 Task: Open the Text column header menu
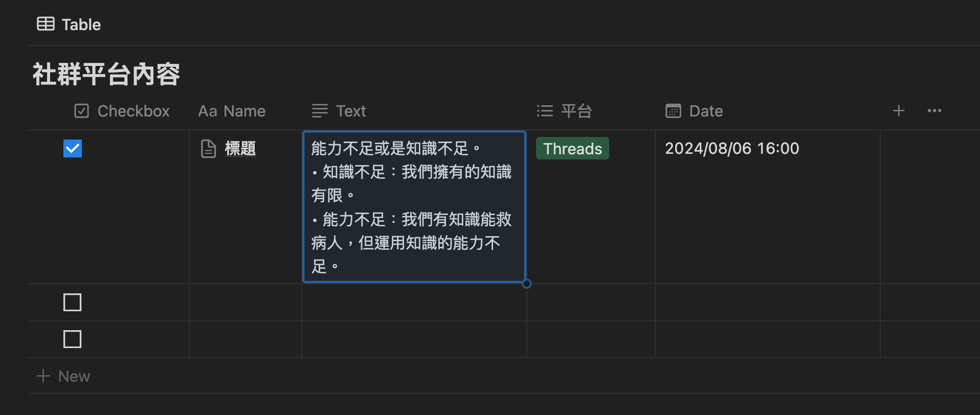pos(351,111)
